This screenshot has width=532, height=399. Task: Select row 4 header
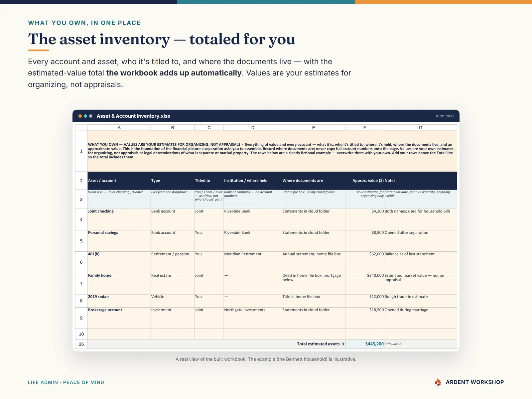tap(81, 219)
